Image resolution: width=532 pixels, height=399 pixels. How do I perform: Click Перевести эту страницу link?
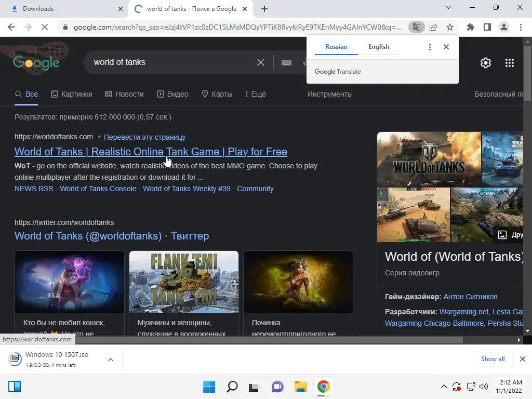144,137
